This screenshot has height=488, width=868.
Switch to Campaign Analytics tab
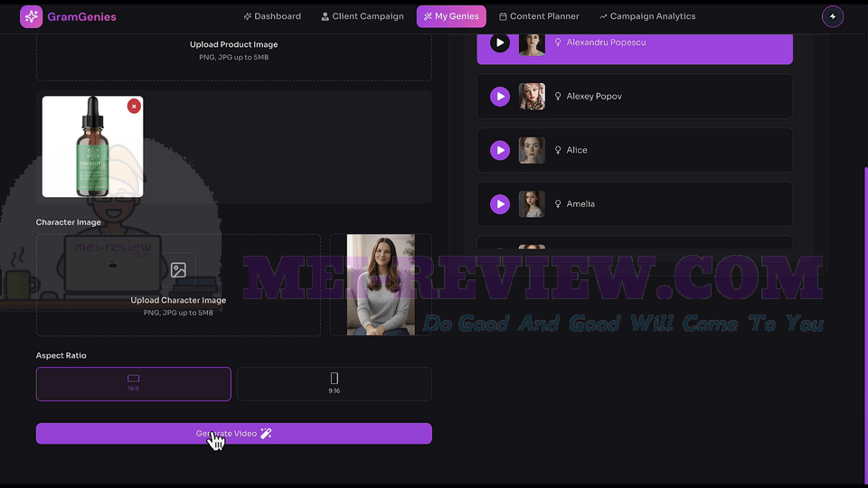coord(647,16)
